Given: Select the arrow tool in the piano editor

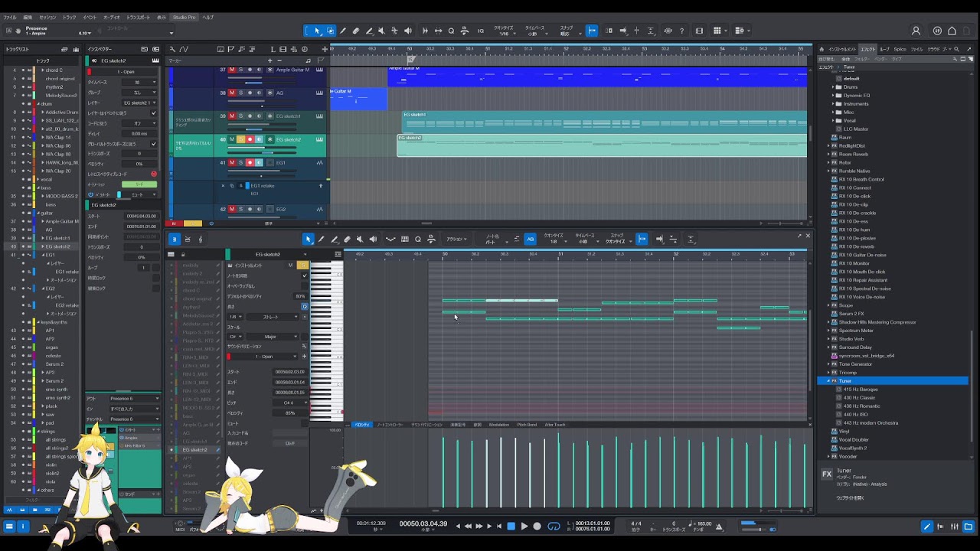Looking at the screenshot, I should (308, 240).
